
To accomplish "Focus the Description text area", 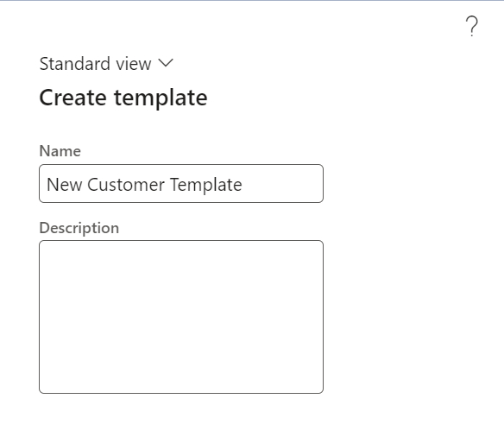I will [x=181, y=317].
